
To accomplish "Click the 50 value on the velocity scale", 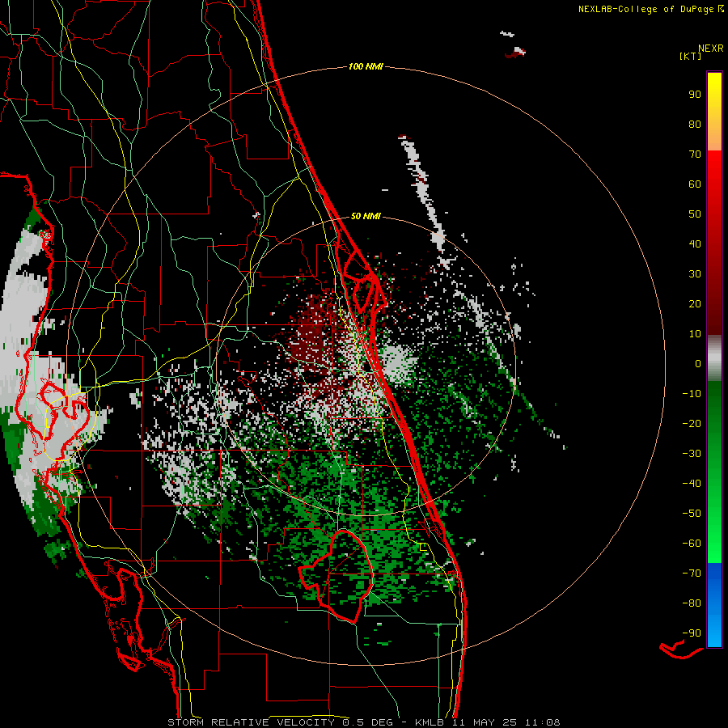I will pos(695,214).
